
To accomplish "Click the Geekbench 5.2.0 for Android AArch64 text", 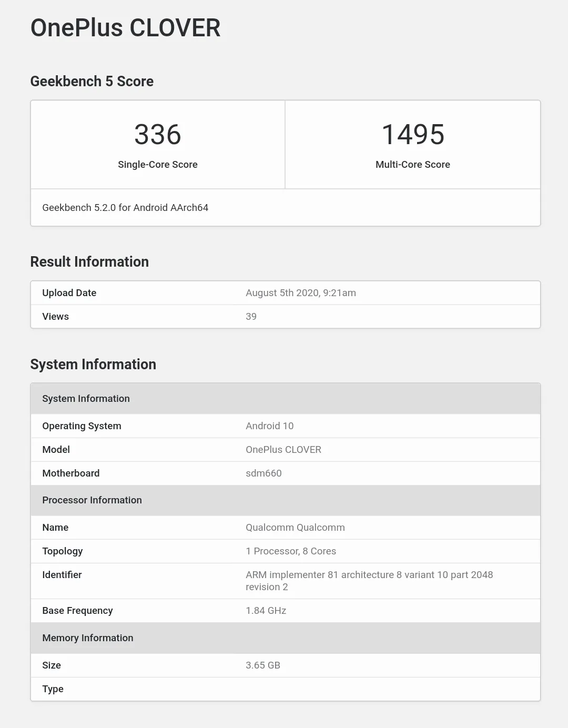I will 125,208.
